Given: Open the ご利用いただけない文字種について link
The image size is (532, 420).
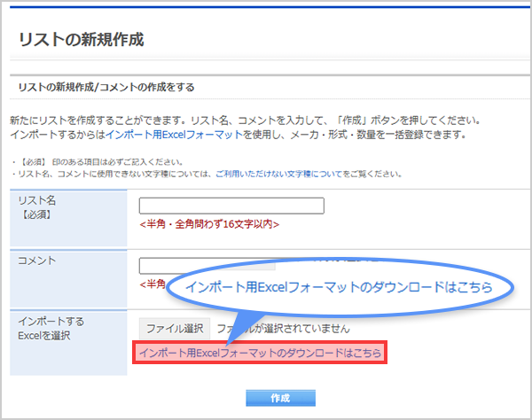Looking at the screenshot, I should 278,175.
